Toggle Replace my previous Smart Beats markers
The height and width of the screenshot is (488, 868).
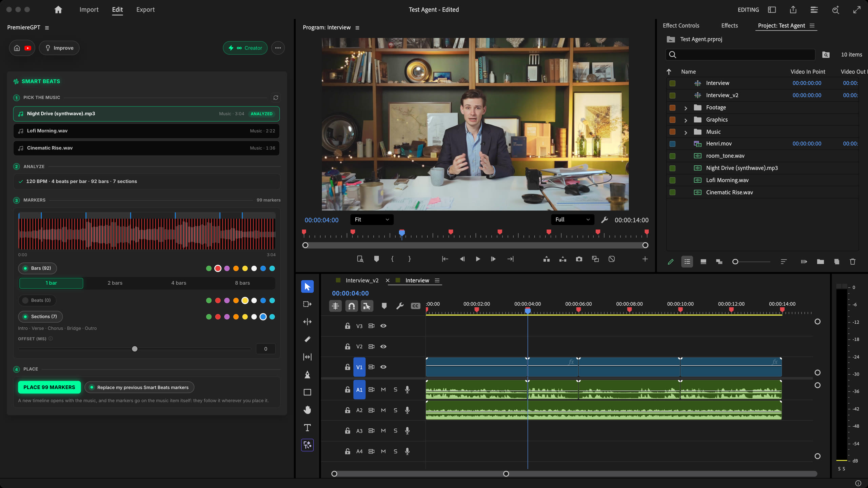139,387
